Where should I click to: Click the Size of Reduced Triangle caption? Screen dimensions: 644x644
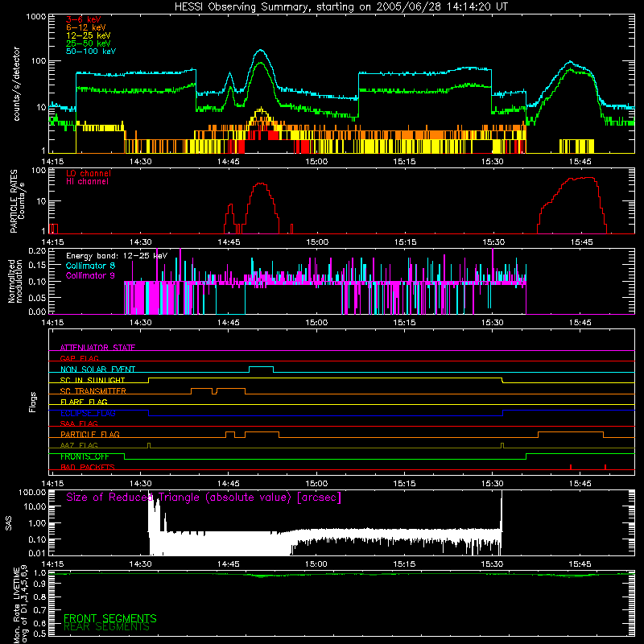coord(204,497)
